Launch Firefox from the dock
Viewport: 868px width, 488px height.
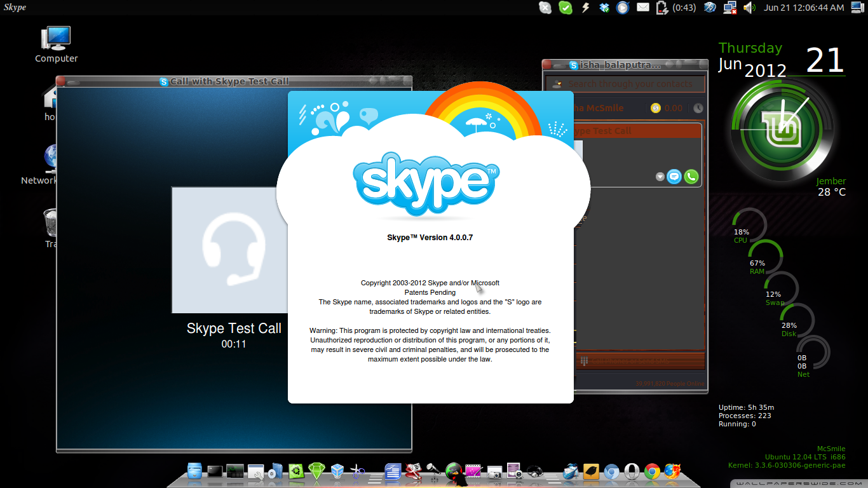pos(671,471)
